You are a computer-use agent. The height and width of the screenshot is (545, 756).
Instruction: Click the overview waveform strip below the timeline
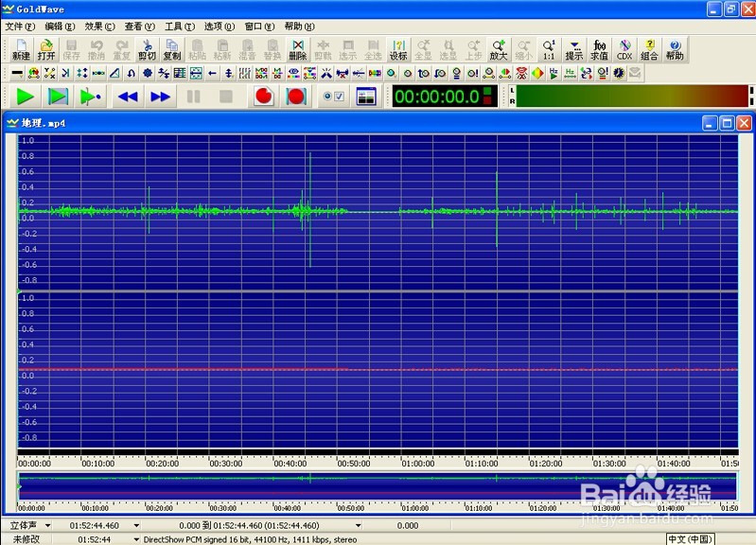[x=378, y=485]
